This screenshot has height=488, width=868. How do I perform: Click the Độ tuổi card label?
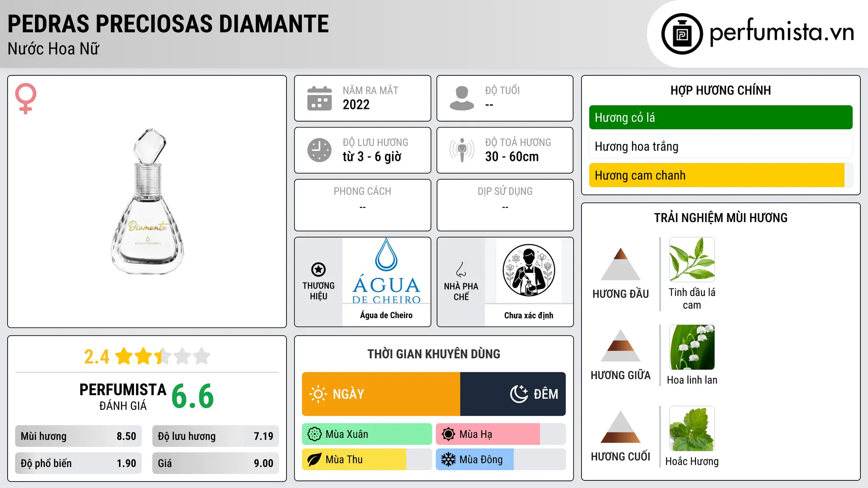coord(502,91)
